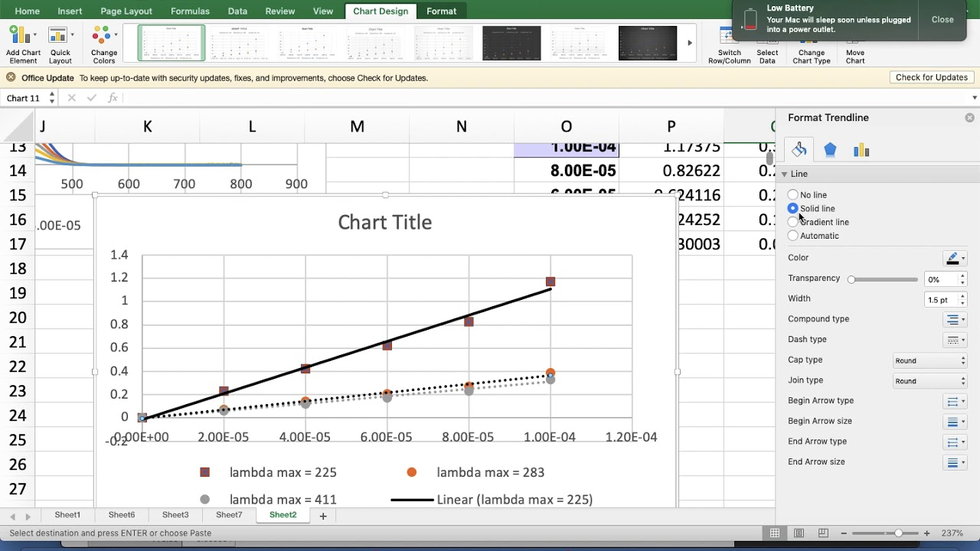980x551 pixels.
Task: Open the Begin Arrow type dropdown
Action: coord(955,401)
